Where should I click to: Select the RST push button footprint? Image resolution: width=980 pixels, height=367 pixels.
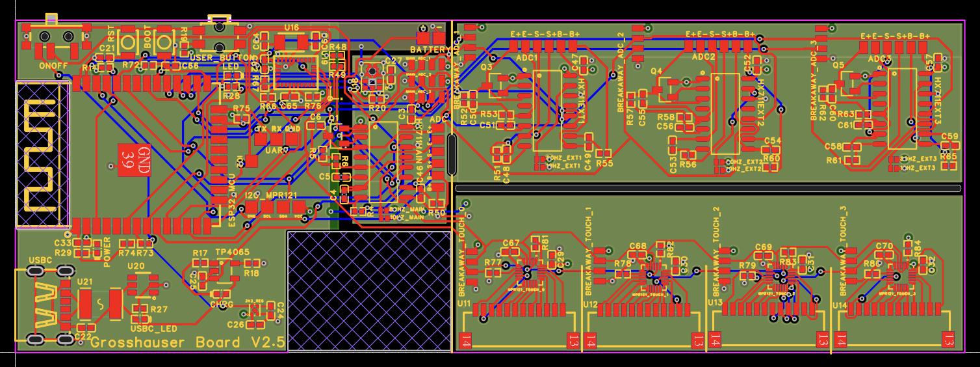[127, 42]
